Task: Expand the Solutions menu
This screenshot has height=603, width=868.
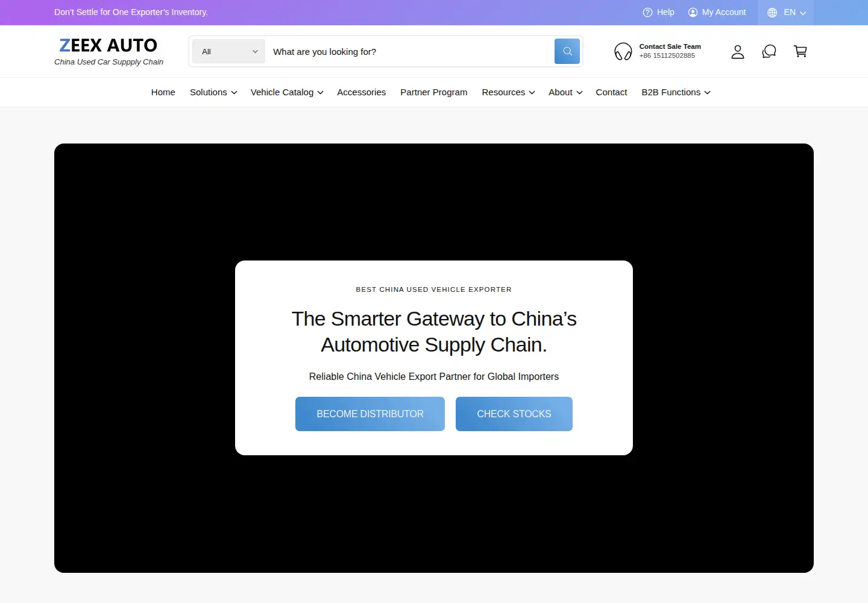Action: (x=213, y=92)
